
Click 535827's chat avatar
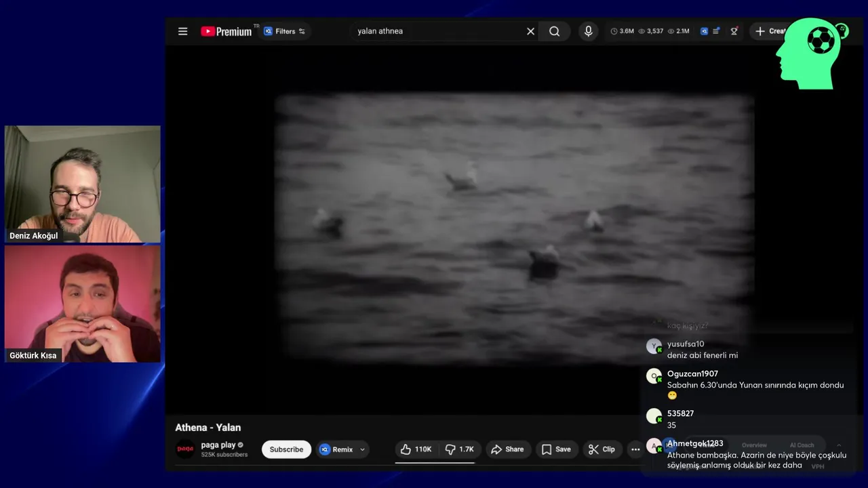[654, 415]
